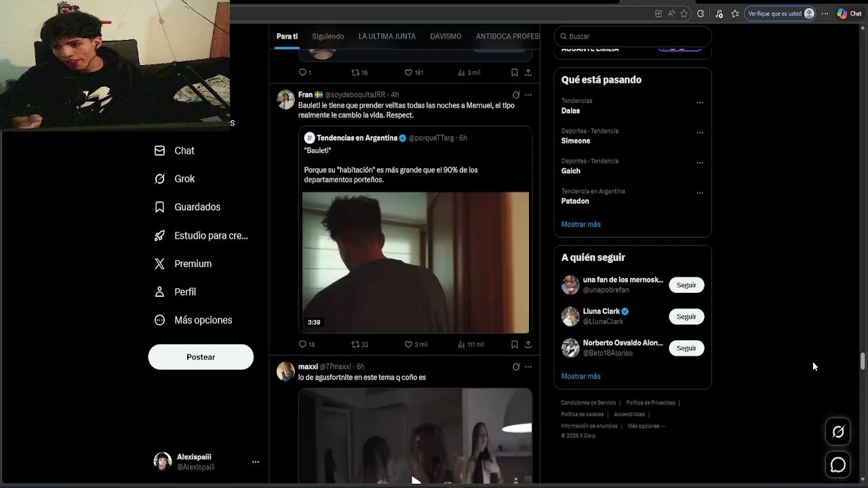This screenshot has width=868, height=488.
Task: Follow Lluna Clark
Action: pyautogui.click(x=686, y=317)
